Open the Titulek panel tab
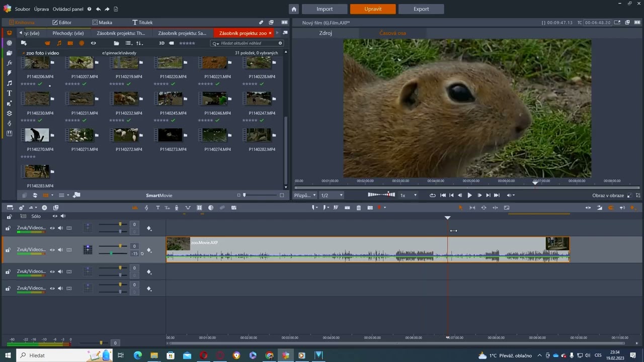 point(142,23)
